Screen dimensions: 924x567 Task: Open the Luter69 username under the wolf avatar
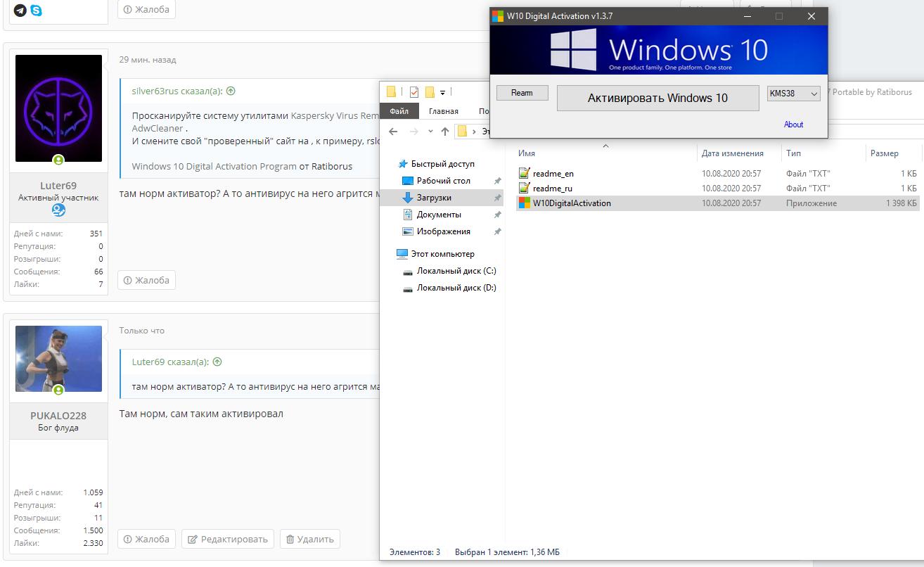[58, 186]
